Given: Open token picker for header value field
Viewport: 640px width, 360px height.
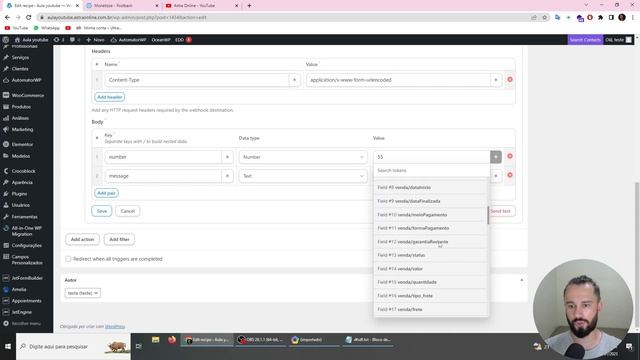Looking at the screenshot, I should (x=496, y=80).
